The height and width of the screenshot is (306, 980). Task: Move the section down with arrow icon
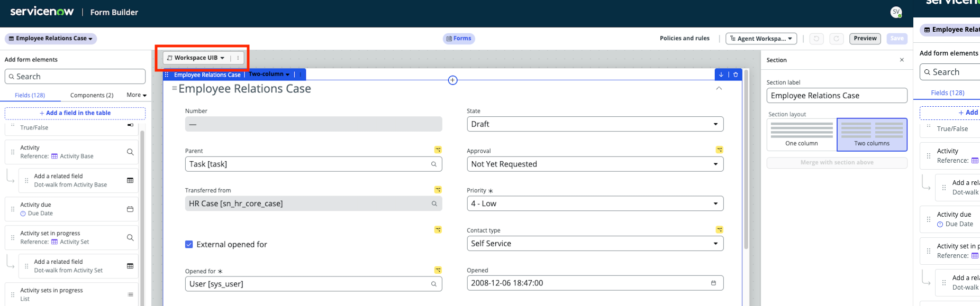[721, 75]
